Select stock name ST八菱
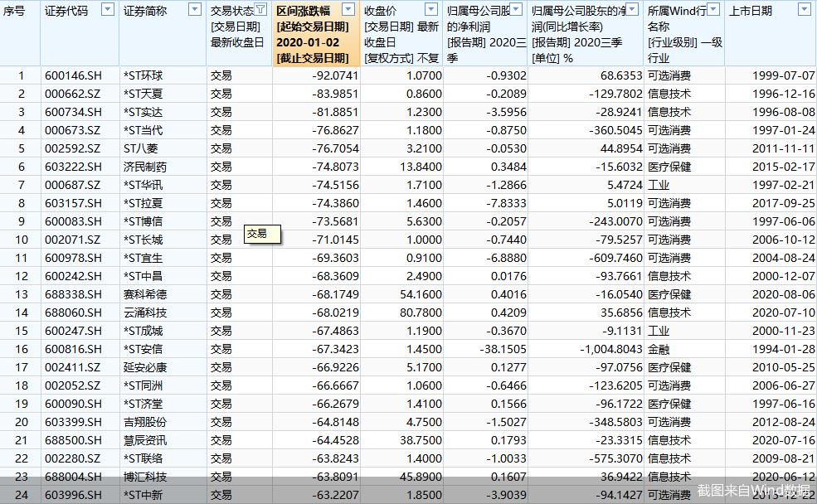The image size is (817, 504). pyautogui.click(x=141, y=148)
